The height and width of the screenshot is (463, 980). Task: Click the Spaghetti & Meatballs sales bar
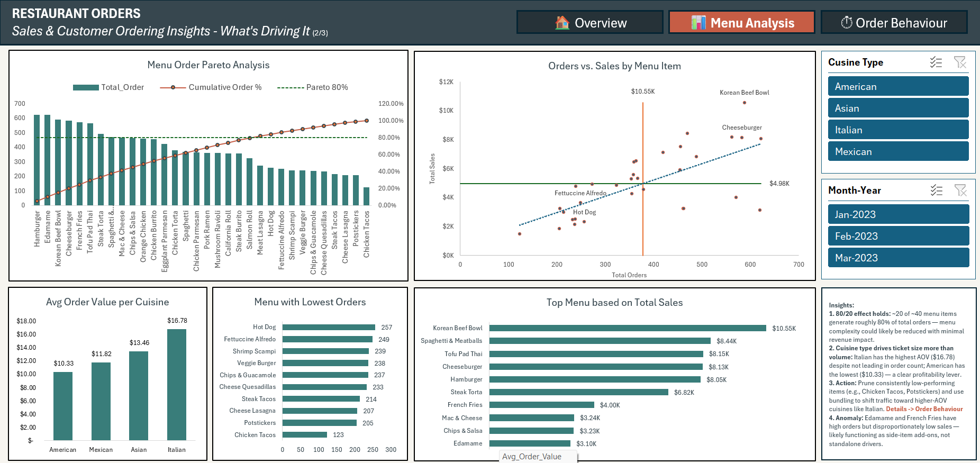[600, 341]
